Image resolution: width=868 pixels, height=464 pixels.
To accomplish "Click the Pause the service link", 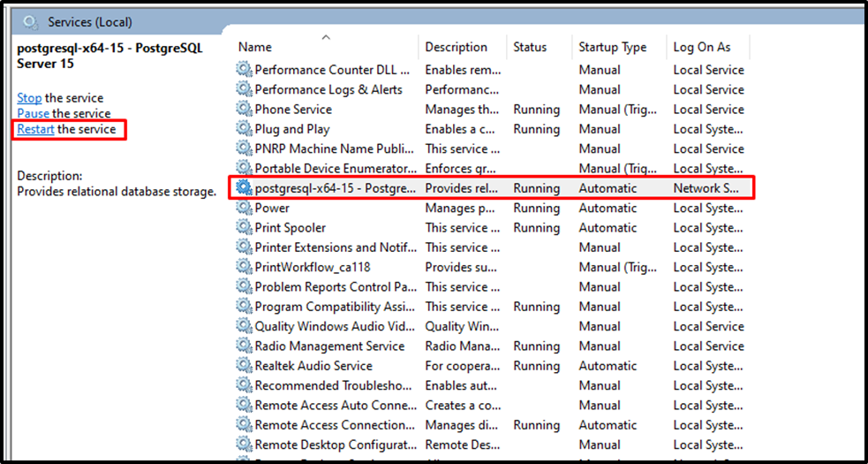I will click(x=34, y=114).
